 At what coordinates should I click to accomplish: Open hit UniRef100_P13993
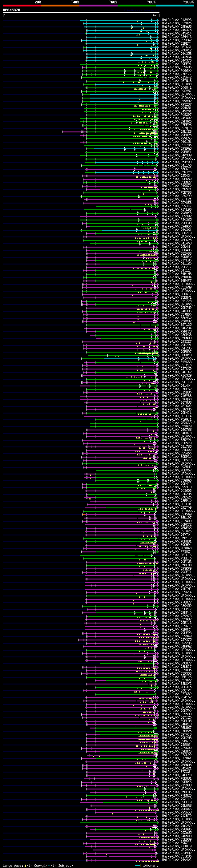(x=177, y=20)
